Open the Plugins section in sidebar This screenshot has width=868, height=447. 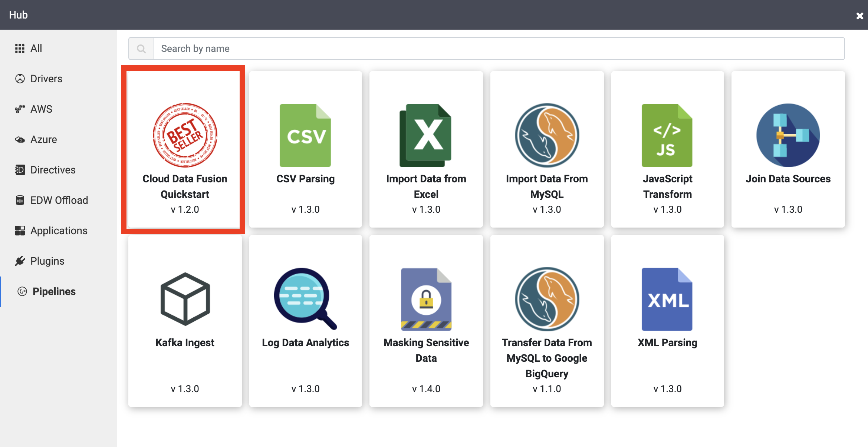(x=47, y=261)
